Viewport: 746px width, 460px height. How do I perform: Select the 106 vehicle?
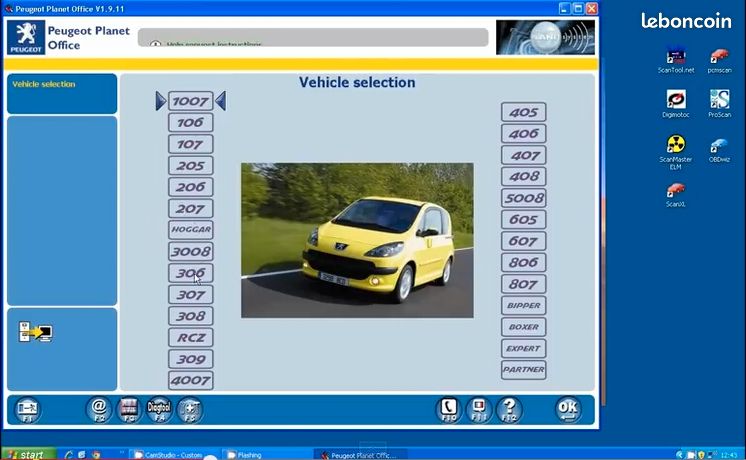[191, 123]
